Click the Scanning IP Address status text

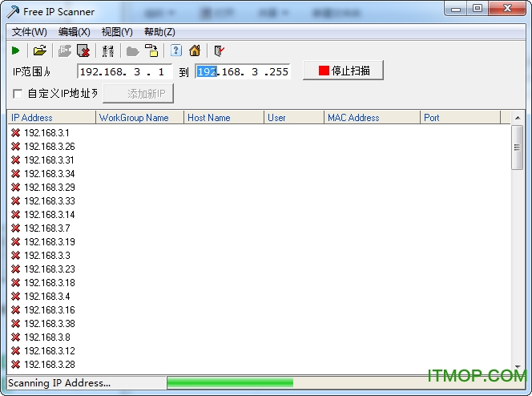click(x=59, y=383)
